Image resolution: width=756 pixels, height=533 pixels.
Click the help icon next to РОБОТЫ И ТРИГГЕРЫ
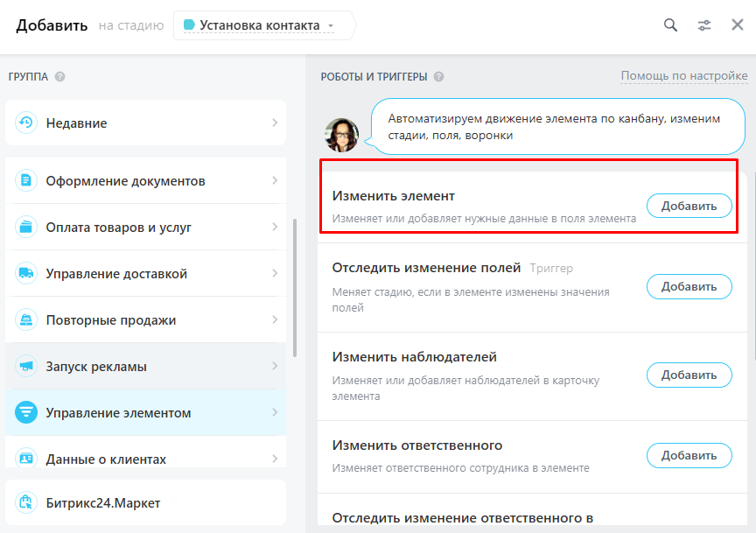(x=438, y=77)
